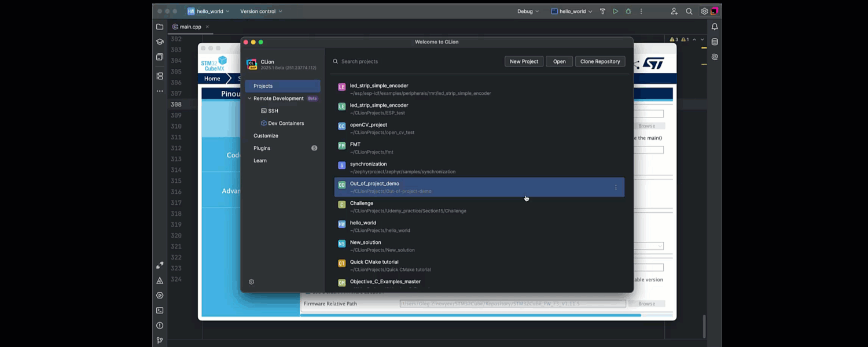Open the Database tool window
Screen dimensions: 868x347
715,42
